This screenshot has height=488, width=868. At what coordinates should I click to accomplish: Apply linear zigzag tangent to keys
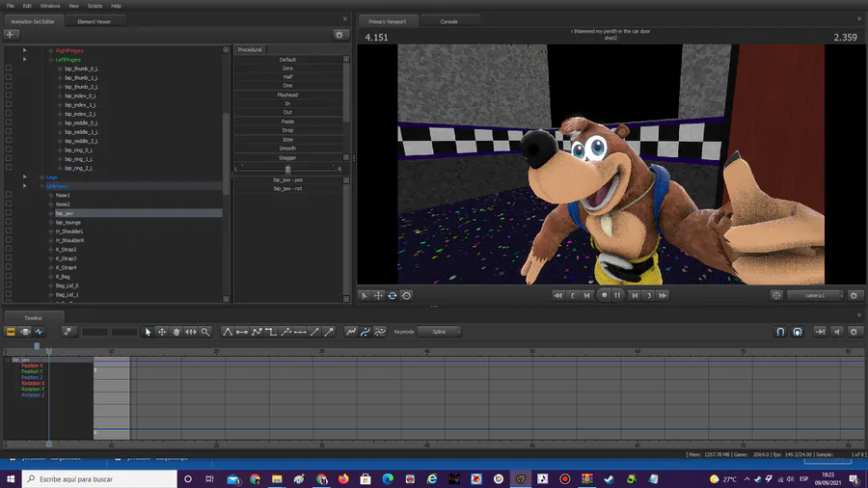click(257, 332)
